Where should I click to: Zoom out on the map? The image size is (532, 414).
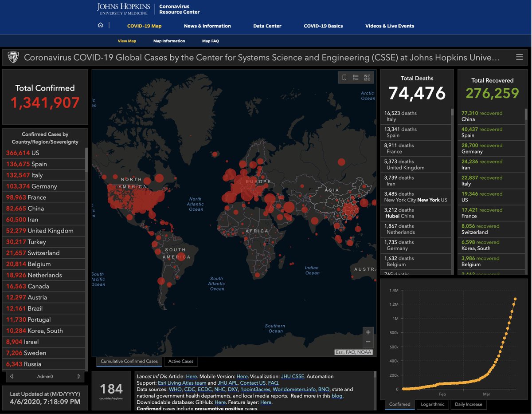tap(367, 342)
